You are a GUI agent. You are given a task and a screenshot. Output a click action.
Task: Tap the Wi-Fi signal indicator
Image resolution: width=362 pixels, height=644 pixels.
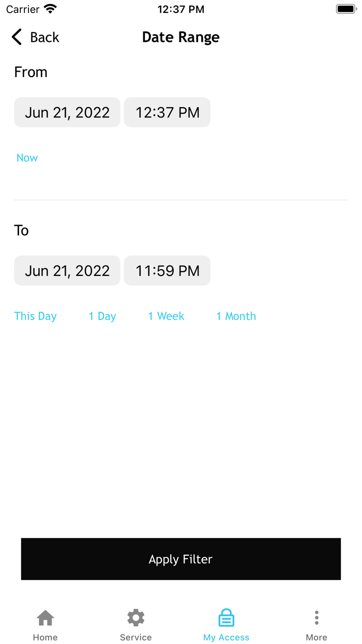(50, 8)
